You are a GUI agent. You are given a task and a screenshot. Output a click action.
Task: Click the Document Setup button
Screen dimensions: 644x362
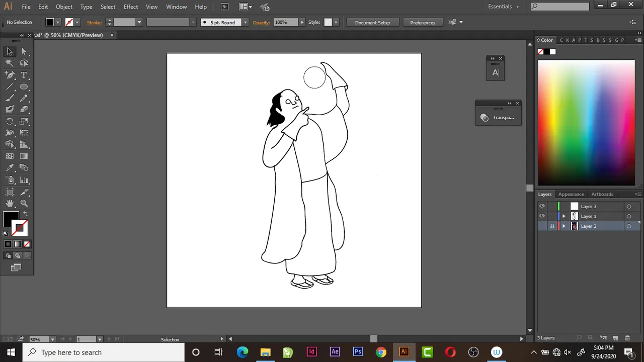372,22
